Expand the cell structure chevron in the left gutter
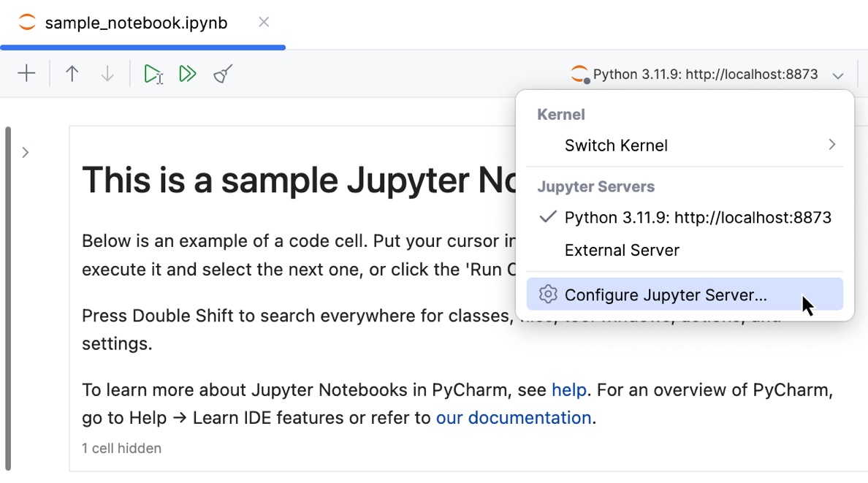The image size is (868, 483). pyautogui.click(x=26, y=152)
